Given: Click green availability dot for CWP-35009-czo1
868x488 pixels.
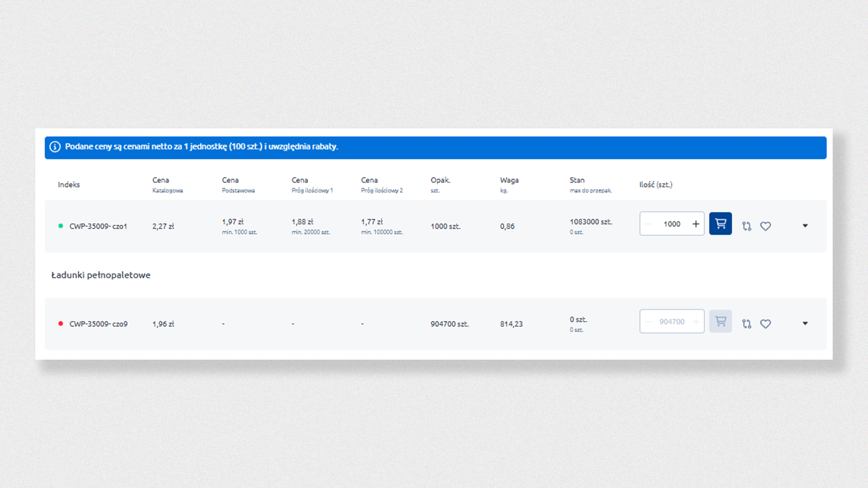Looking at the screenshot, I should (61, 226).
